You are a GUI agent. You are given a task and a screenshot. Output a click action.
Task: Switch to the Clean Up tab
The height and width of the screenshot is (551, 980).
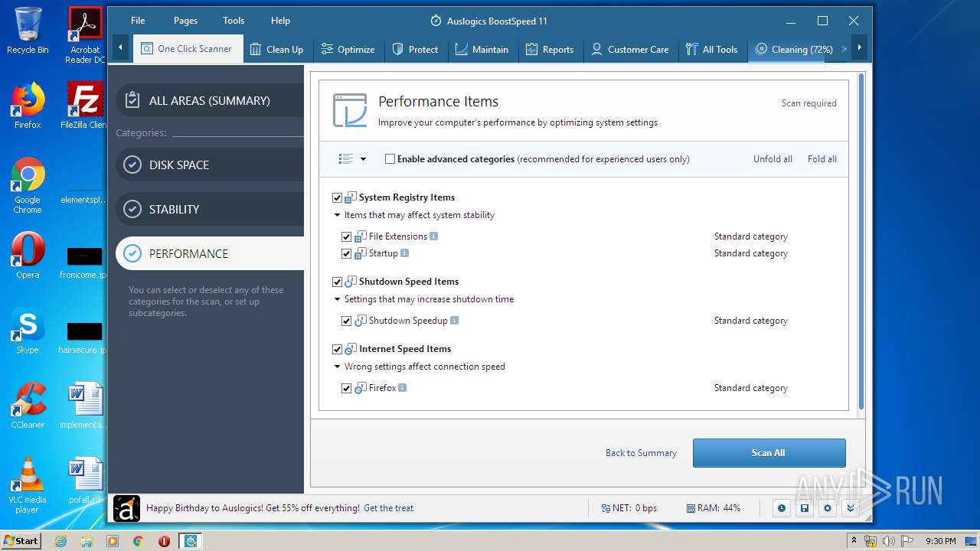pyautogui.click(x=276, y=49)
